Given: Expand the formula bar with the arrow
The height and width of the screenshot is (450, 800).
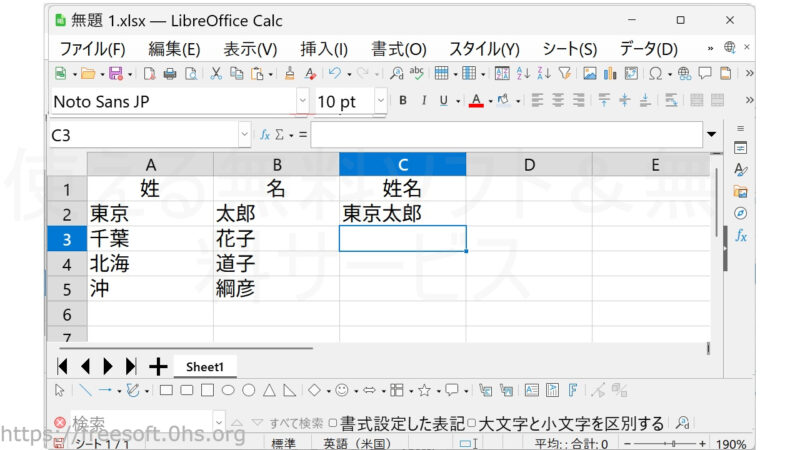Looking at the screenshot, I should pyautogui.click(x=711, y=134).
